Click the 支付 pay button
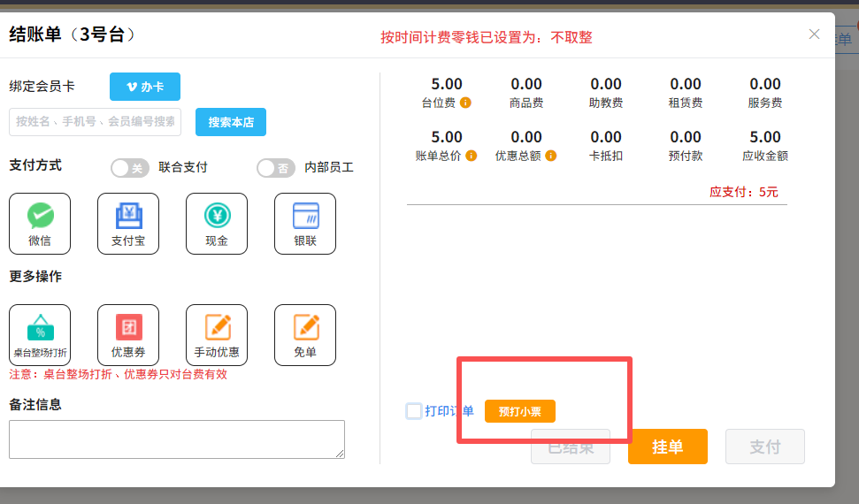The height and width of the screenshot is (504, 859). coord(765,447)
